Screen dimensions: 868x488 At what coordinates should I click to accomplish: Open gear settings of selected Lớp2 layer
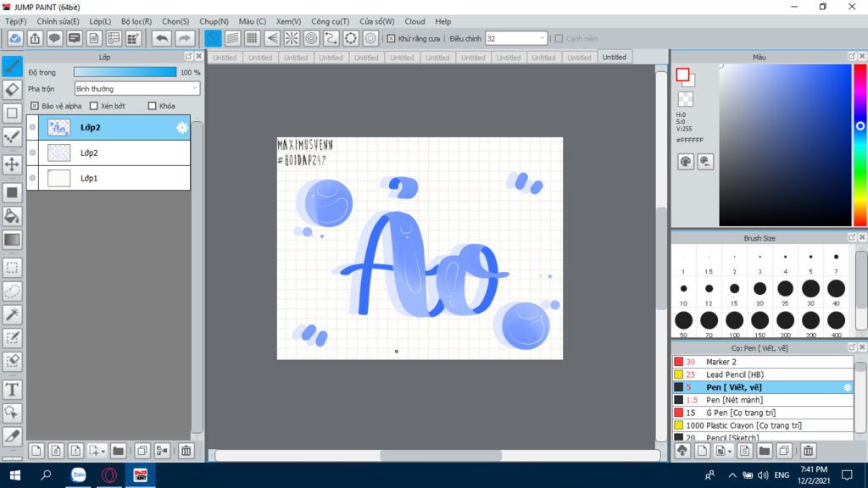coord(182,128)
